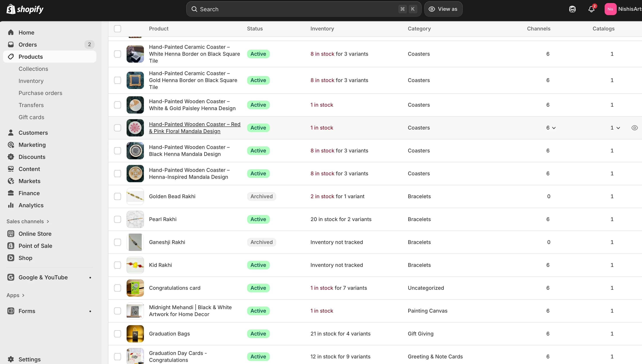
Task: Click the Shopify logo
Action: pos(25,9)
